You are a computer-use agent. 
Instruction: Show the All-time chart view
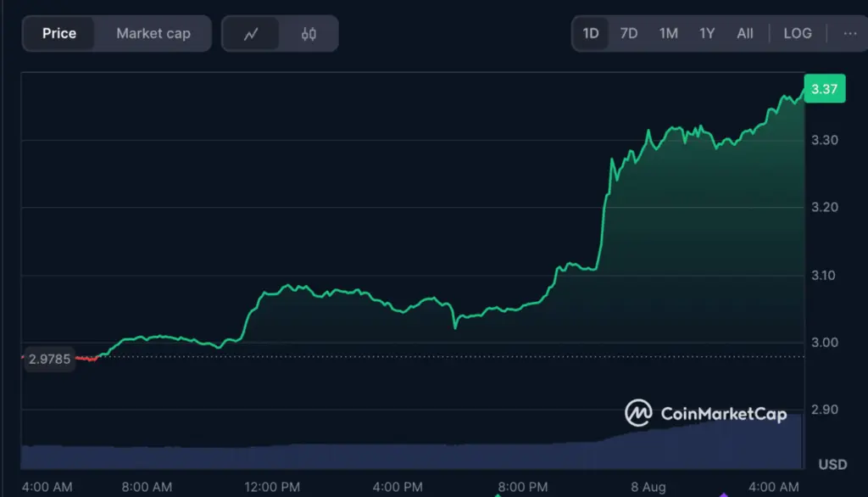pos(744,33)
